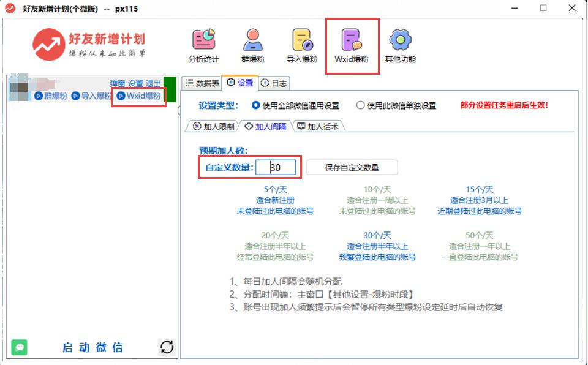Select 使用此微信单独设置 radio button
This screenshot has width=588, height=365.
(396, 106)
